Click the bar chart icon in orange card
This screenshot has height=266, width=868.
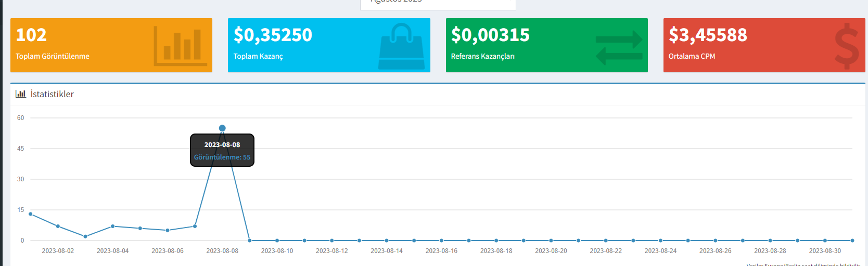pyautogui.click(x=181, y=46)
